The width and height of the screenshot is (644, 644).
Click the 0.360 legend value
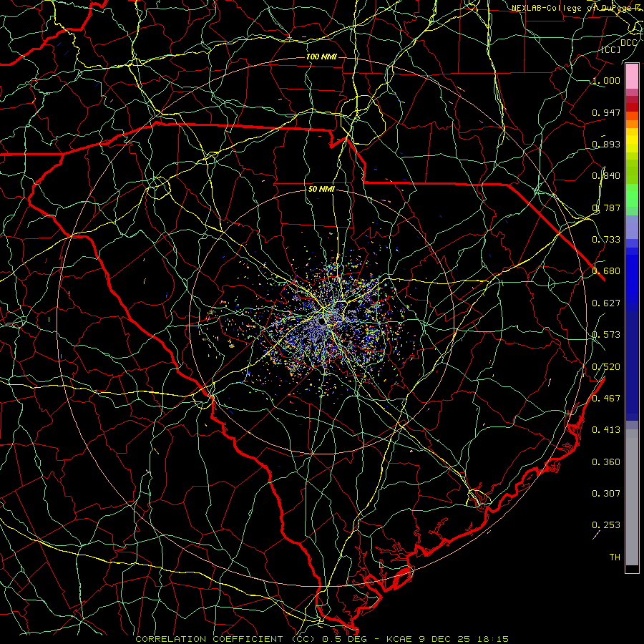(606, 462)
